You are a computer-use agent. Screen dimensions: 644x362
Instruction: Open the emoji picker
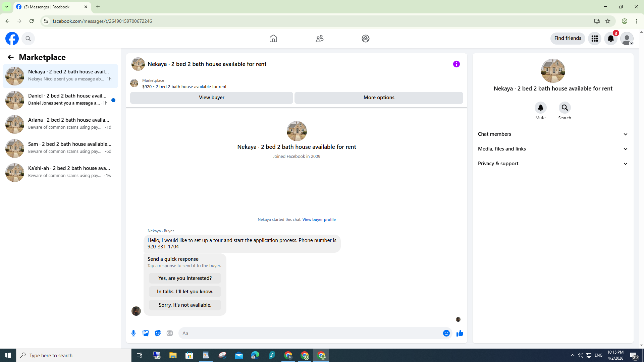pos(446,333)
